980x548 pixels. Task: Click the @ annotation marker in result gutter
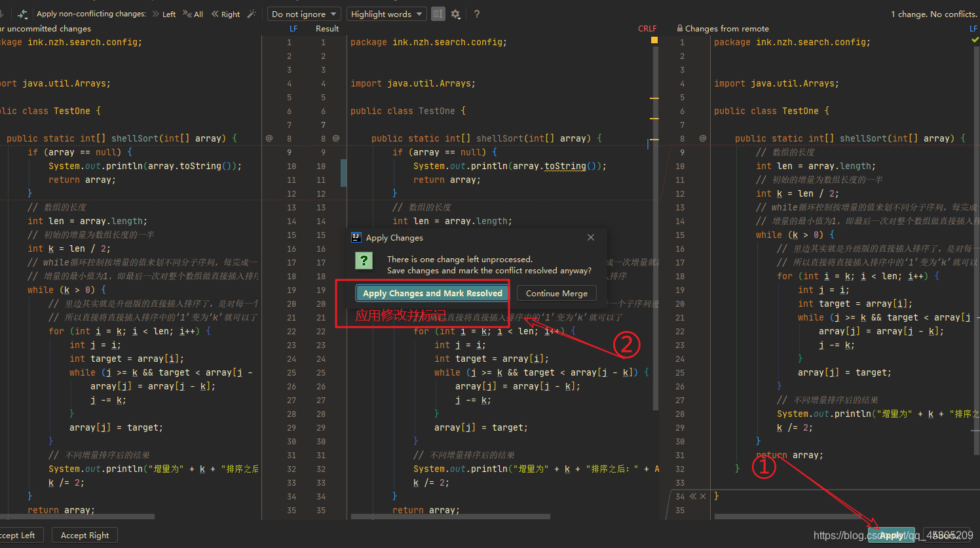tap(336, 138)
